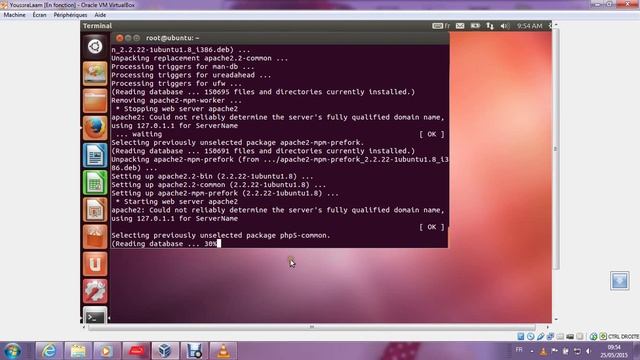Click the 'Reading database ... 30%' line
Viewport: 640px width, 360px height.
(x=164, y=244)
